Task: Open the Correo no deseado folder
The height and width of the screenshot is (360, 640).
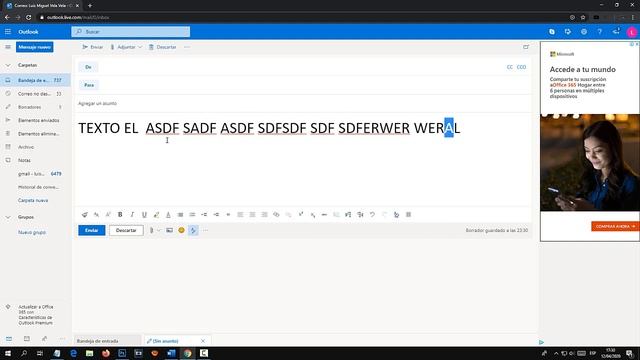Action: (x=35, y=93)
